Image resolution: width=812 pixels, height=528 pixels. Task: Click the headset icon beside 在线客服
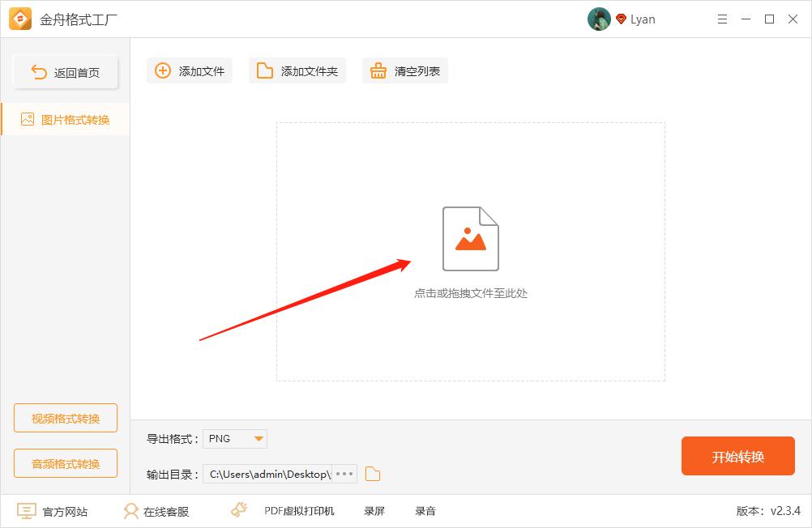coord(130,511)
